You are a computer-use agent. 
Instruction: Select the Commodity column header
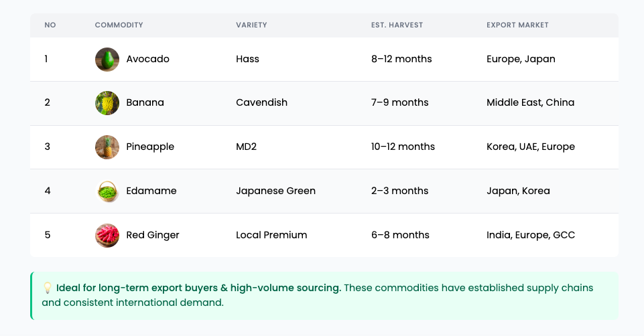tap(119, 25)
